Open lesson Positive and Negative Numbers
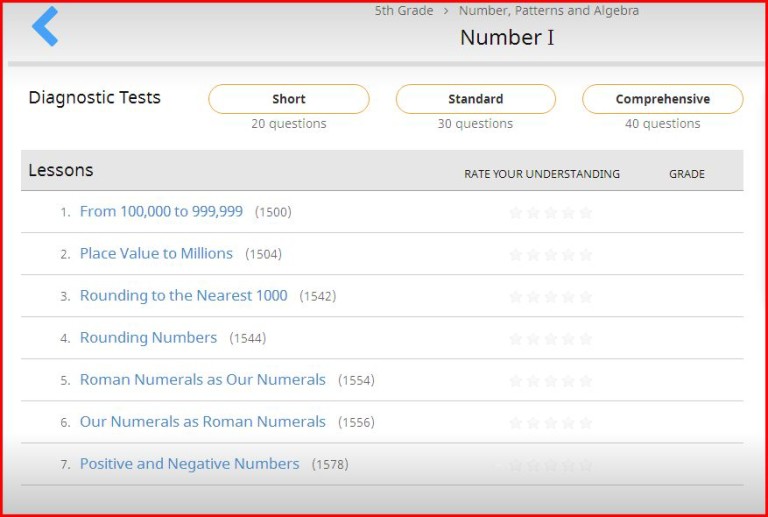The height and width of the screenshot is (517, 768). click(190, 464)
